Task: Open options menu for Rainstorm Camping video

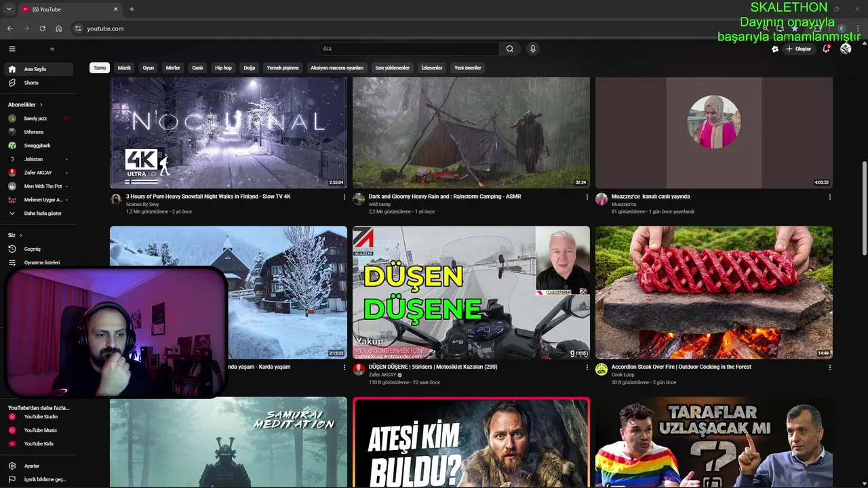Action: 587,197
